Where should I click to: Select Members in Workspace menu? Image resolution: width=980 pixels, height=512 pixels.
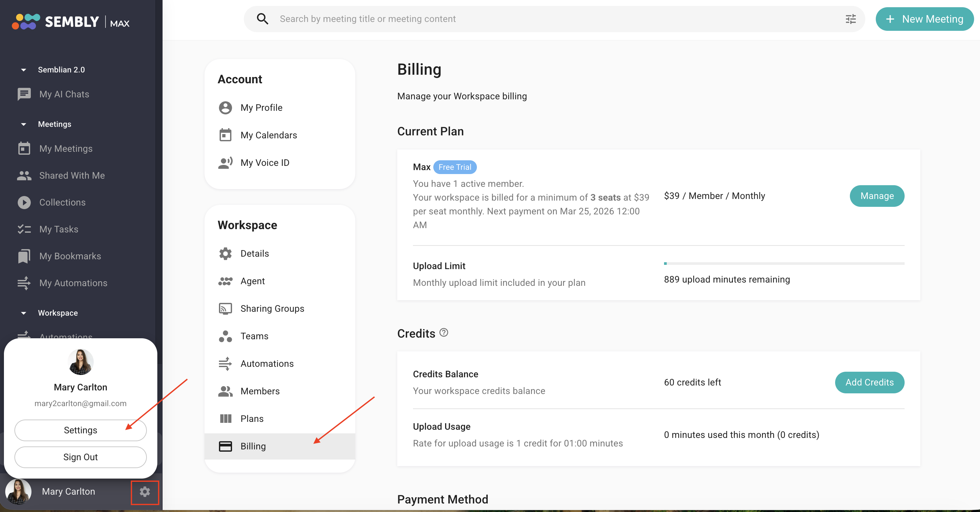(x=260, y=391)
